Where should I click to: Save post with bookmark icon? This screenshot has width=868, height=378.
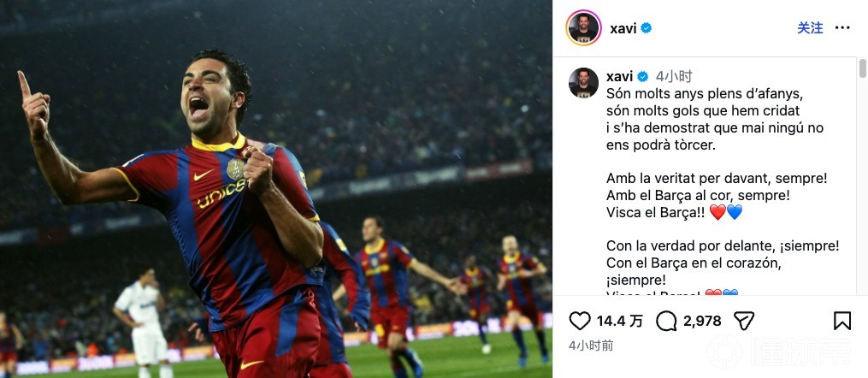pos(842,321)
